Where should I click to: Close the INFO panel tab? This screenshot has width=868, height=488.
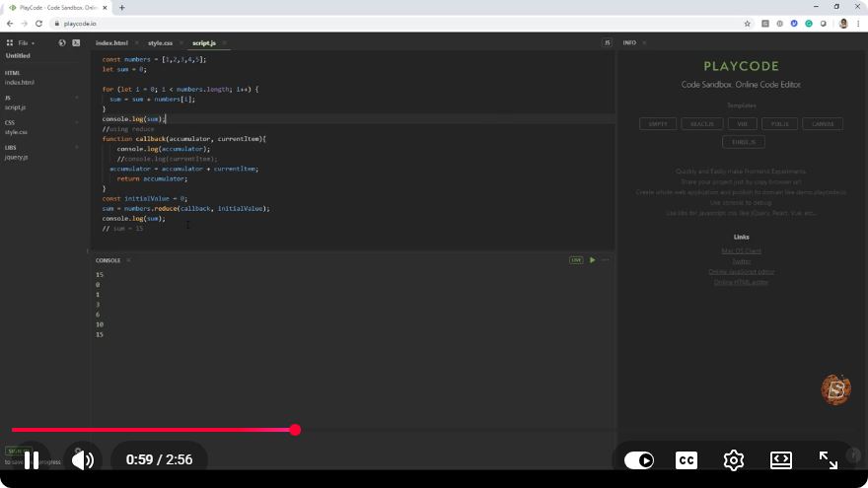[x=644, y=42]
